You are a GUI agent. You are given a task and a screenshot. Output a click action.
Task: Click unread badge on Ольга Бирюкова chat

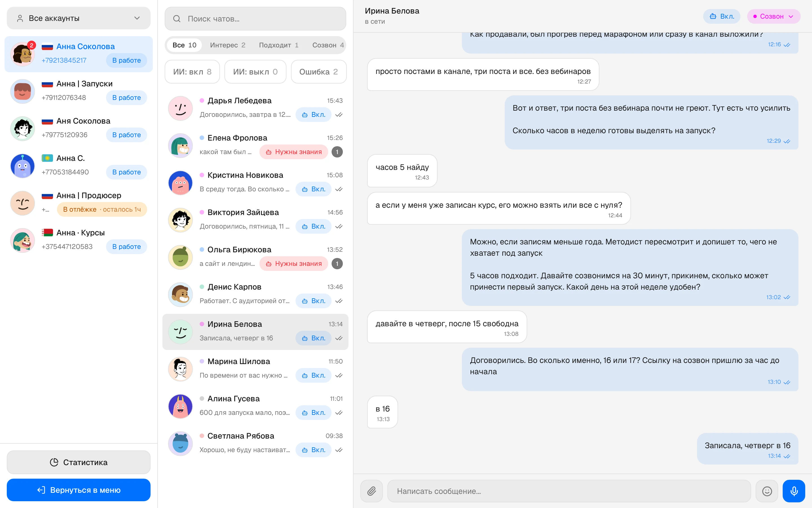(337, 264)
